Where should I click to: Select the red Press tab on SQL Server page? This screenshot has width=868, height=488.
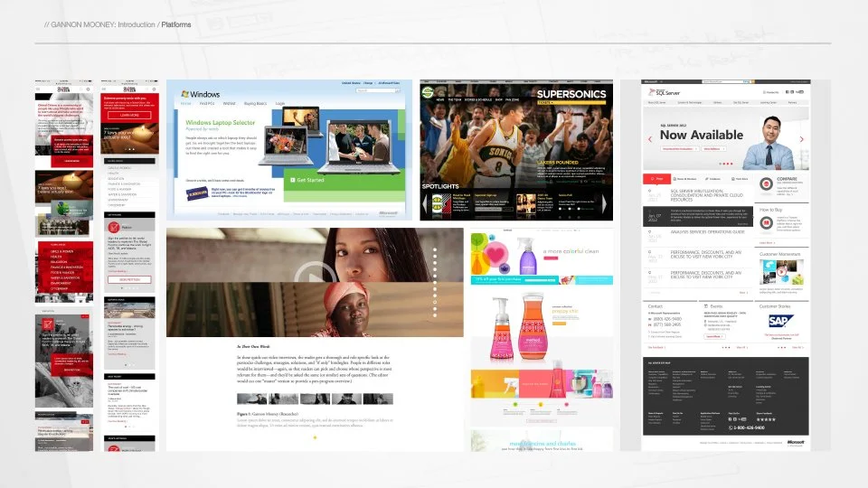click(x=656, y=179)
